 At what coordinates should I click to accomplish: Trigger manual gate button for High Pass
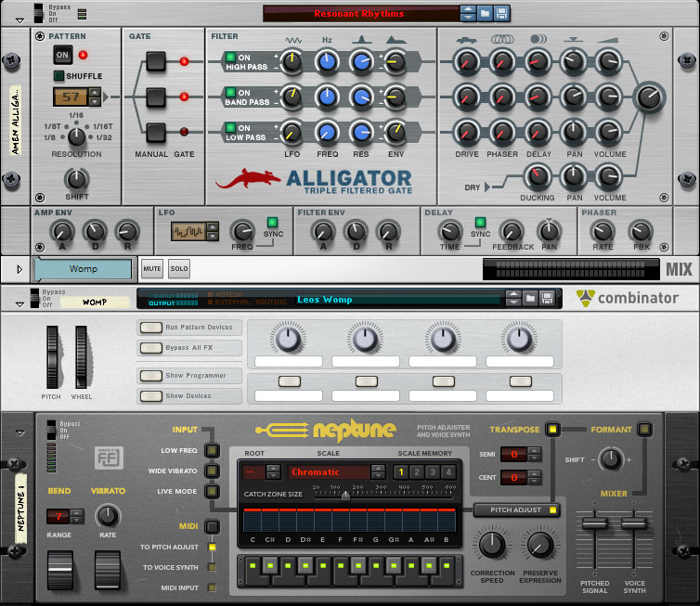click(x=156, y=61)
